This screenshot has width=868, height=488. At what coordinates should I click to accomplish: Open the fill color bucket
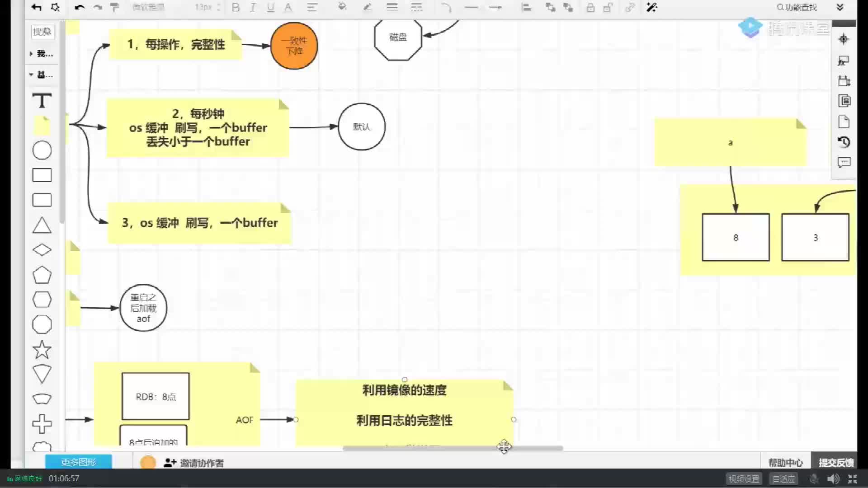click(x=342, y=7)
